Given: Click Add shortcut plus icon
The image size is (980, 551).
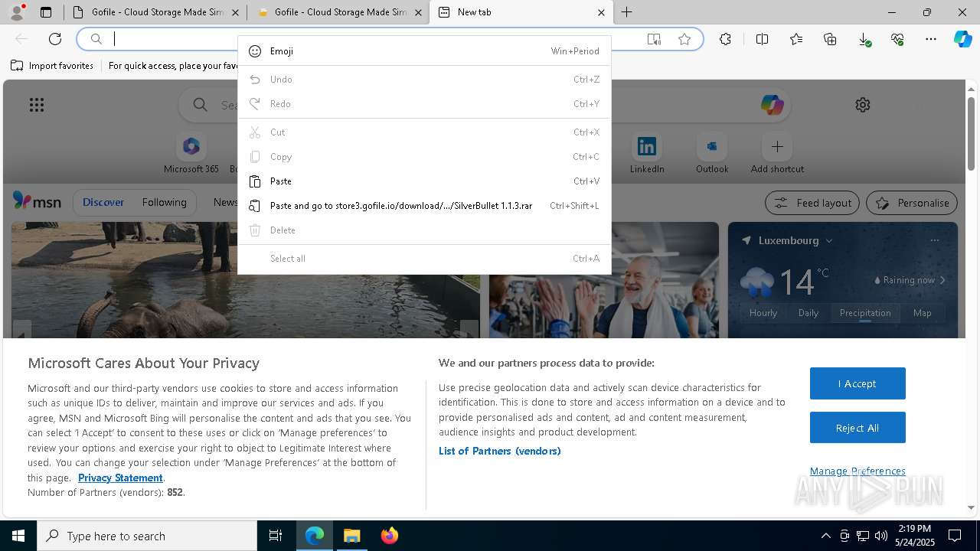Looking at the screenshot, I should (x=777, y=146).
